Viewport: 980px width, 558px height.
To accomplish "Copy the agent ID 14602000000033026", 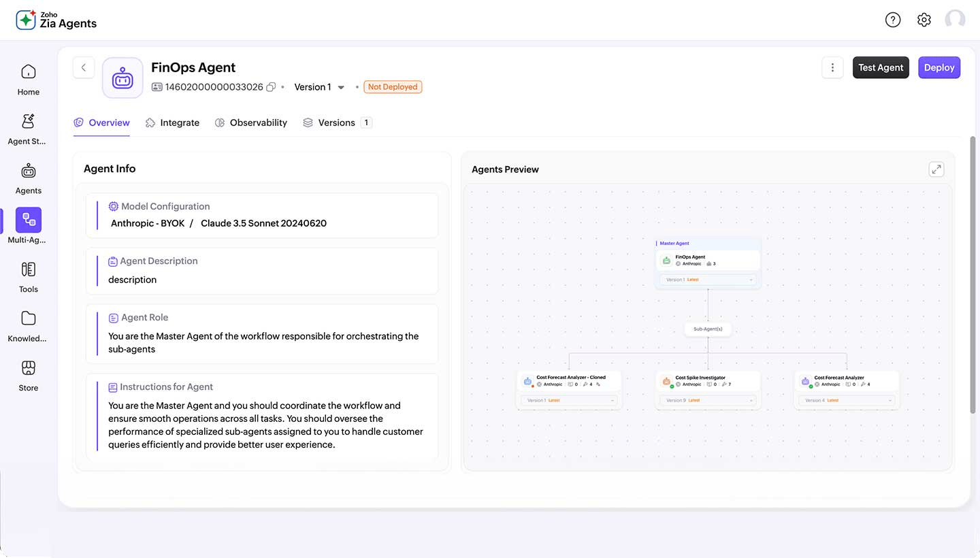I will tap(271, 87).
